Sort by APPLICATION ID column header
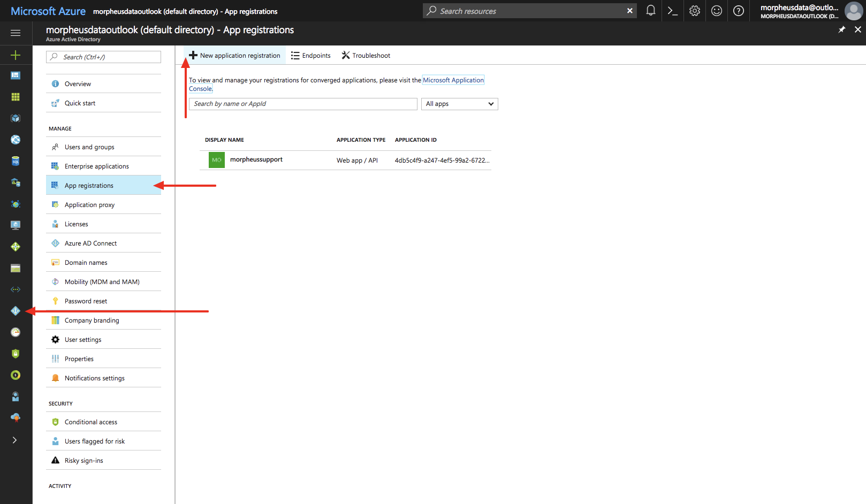This screenshot has width=866, height=504. click(x=416, y=140)
